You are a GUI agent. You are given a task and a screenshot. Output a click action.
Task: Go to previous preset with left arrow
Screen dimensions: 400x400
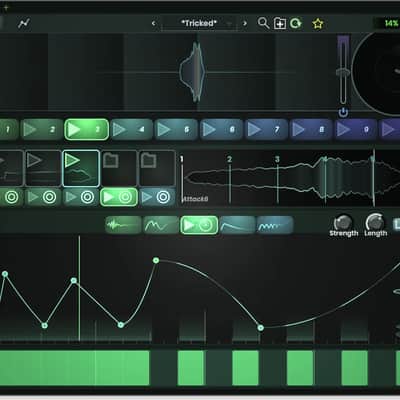click(153, 23)
